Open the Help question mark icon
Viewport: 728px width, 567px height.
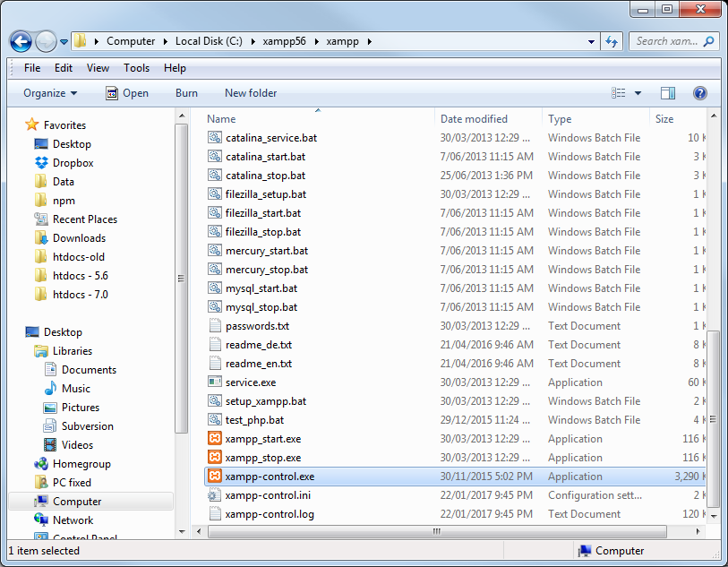click(x=700, y=93)
